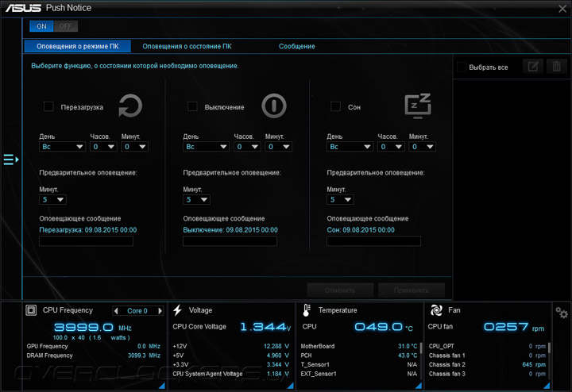Open the Сообщение tab
Screen dimensions: 572x392
click(x=296, y=46)
